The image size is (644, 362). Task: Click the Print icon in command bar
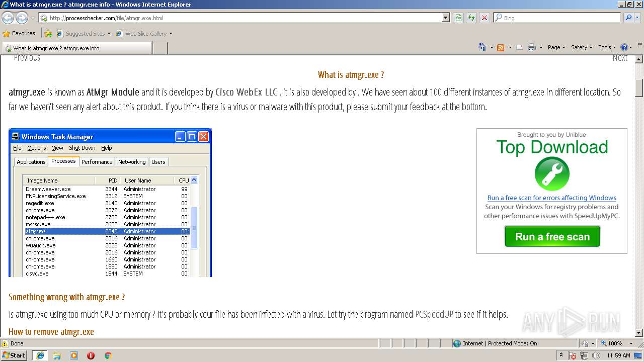[x=532, y=47]
